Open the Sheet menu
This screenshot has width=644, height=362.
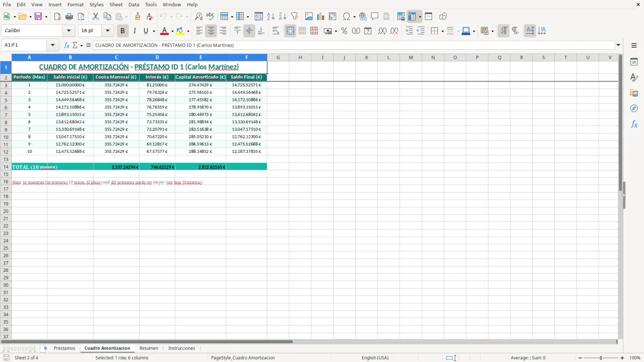coord(116,4)
